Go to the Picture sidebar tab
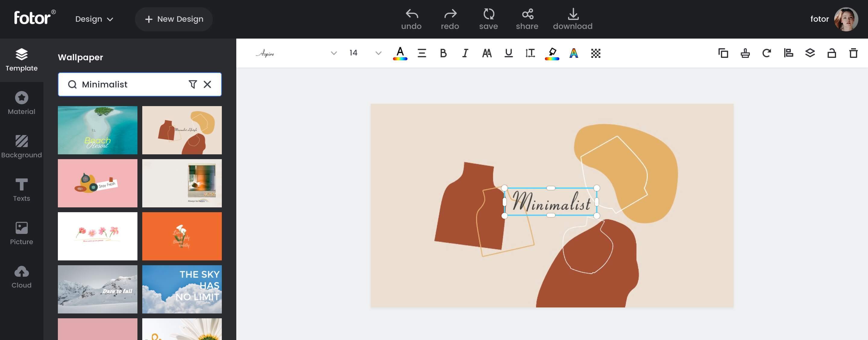The height and width of the screenshot is (340, 868). point(22,234)
